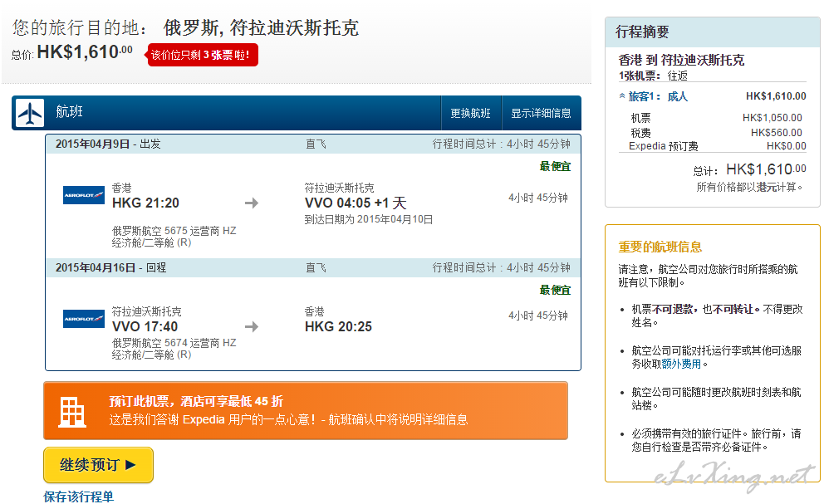Click the 2015年04月9日 - 出发 date heading
The height and width of the screenshot is (504, 824).
click(x=108, y=144)
